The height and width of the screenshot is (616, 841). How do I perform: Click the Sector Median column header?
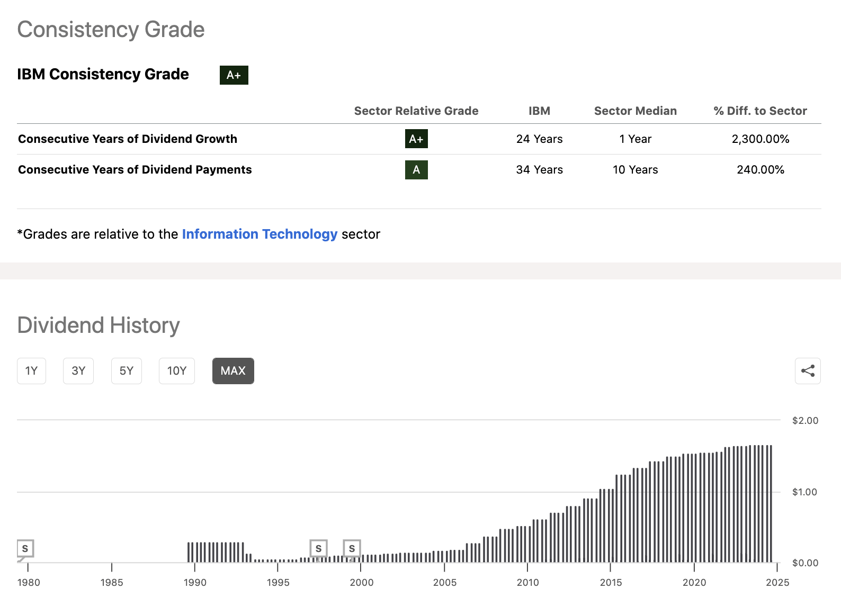click(635, 111)
